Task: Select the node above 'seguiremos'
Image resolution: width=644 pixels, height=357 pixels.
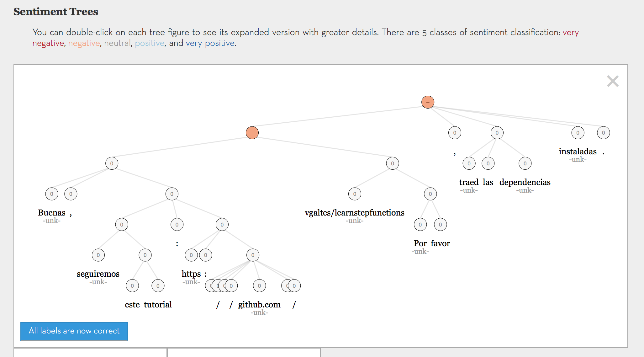Action: pos(98,255)
